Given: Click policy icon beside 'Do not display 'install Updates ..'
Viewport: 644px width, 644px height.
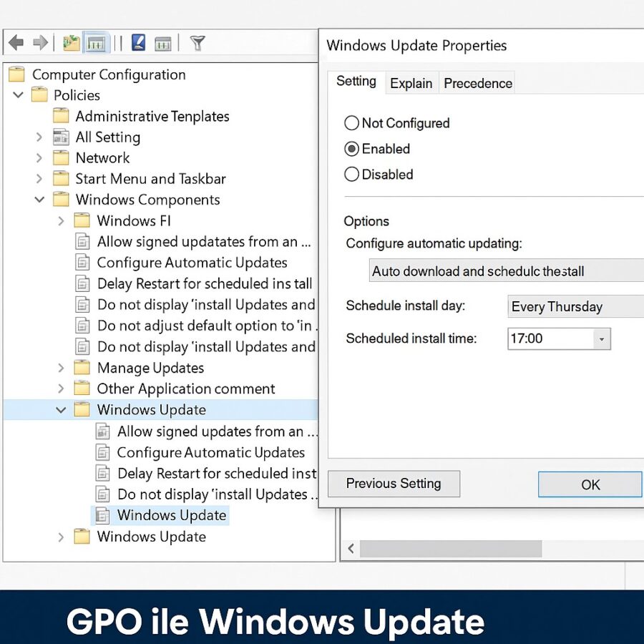Looking at the screenshot, I should (x=102, y=494).
